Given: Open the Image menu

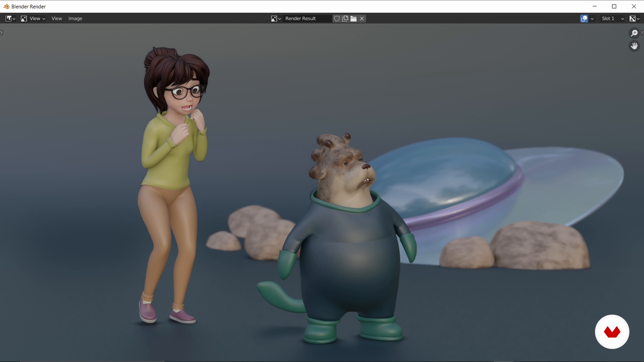Looking at the screenshot, I should pos(75,18).
